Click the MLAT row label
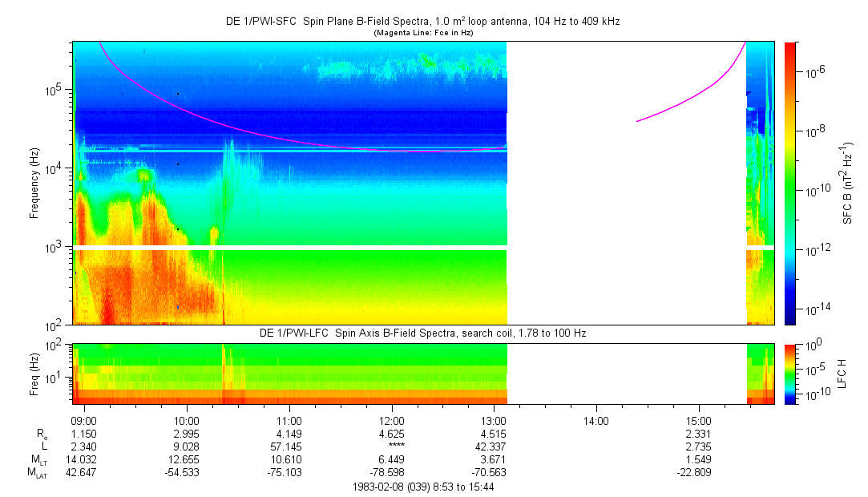This screenshot has width=868, height=497. (38, 472)
